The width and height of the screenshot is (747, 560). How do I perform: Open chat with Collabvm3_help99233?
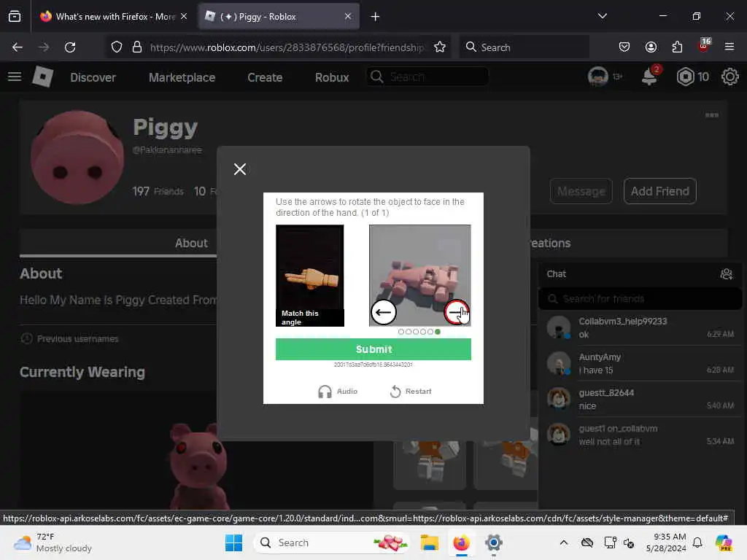(640, 327)
